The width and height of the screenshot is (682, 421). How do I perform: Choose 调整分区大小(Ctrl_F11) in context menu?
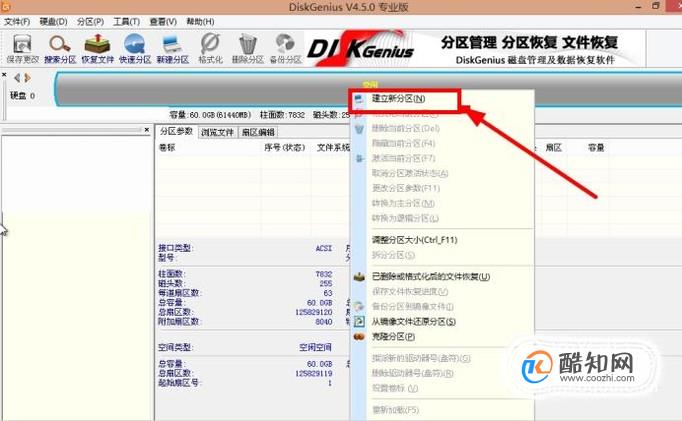[414, 240]
